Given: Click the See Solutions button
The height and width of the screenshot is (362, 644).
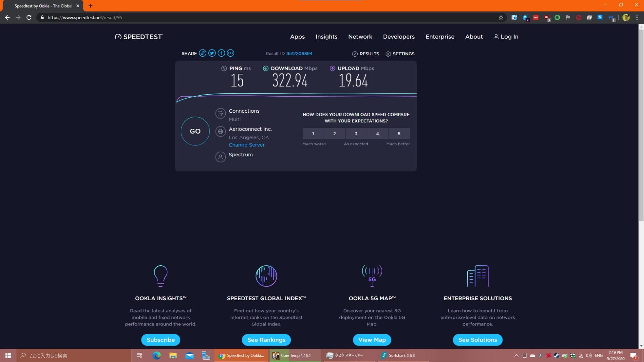Looking at the screenshot, I should [478, 340].
